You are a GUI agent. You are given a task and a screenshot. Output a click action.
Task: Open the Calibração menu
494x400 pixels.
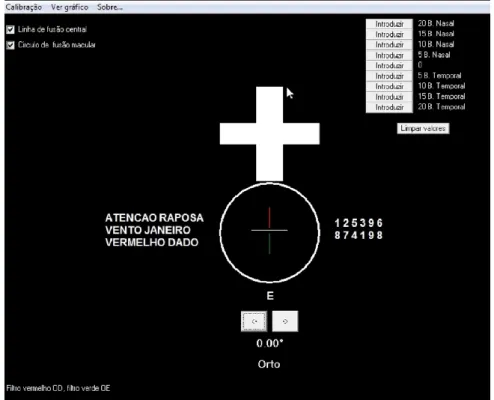click(x=24, y=7)
